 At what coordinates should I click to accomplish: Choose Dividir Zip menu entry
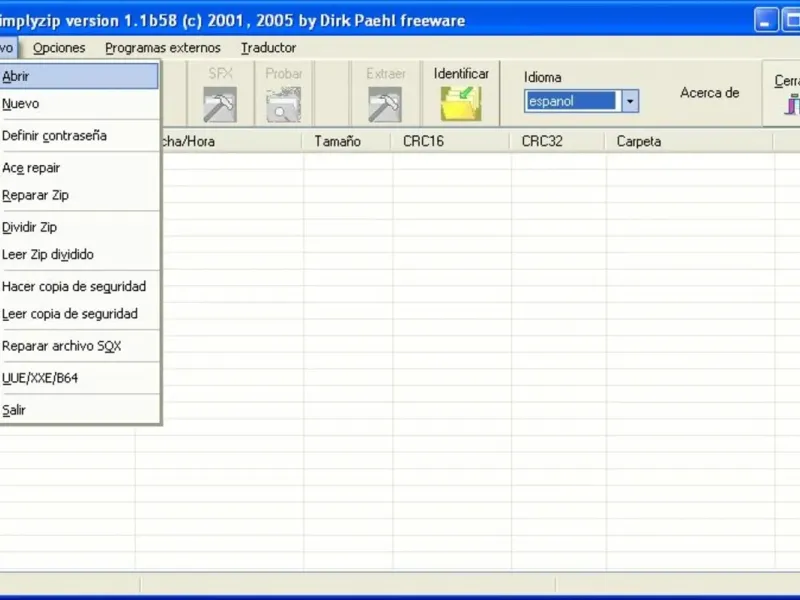[x=79, y=227]
